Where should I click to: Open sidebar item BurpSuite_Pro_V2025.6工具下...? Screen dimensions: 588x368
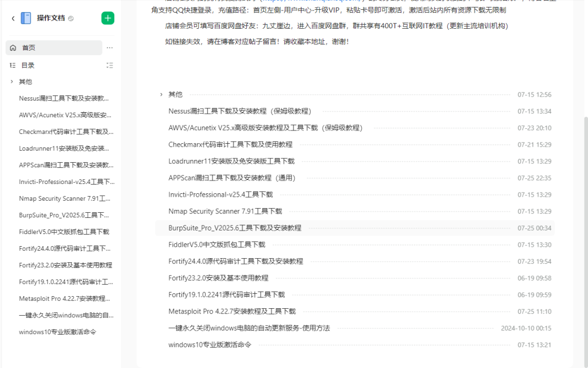(64, 215)
